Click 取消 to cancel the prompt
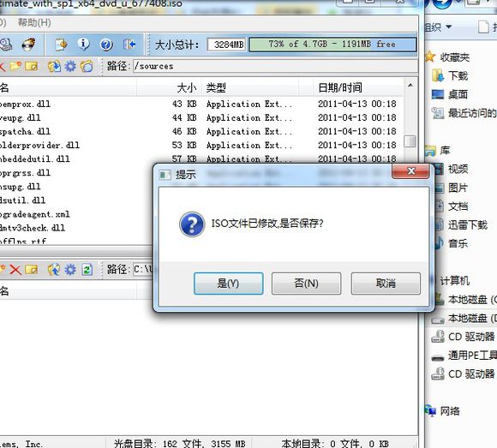The width and height of the screenshot is (497, 448). pyautogui.click(x=386, y=284)
